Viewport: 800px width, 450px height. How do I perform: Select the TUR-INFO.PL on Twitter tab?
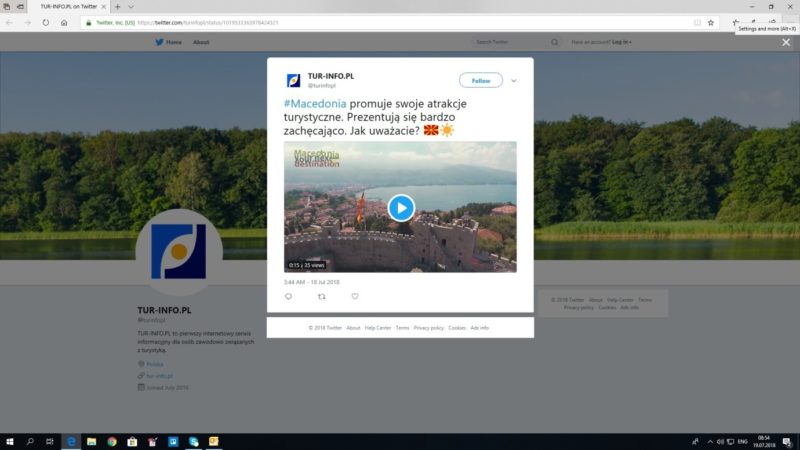68,7
